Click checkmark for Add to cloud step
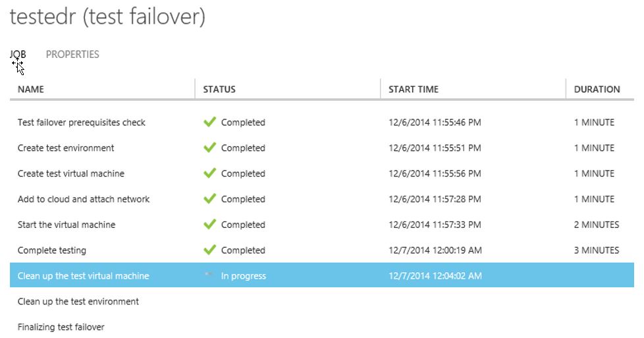 [209, 198]
